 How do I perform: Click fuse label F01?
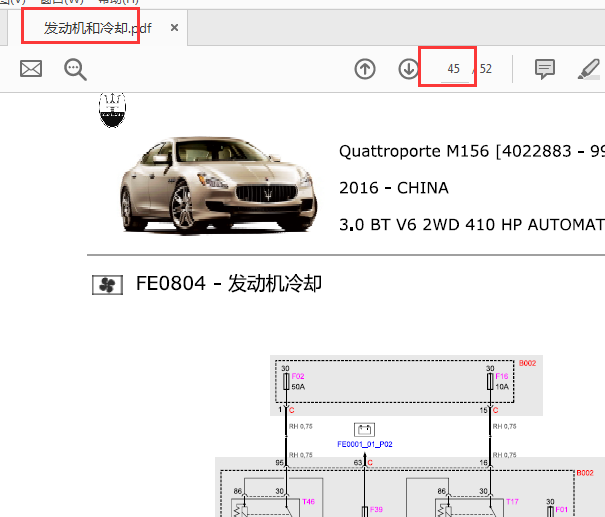(x=561, y=509)
